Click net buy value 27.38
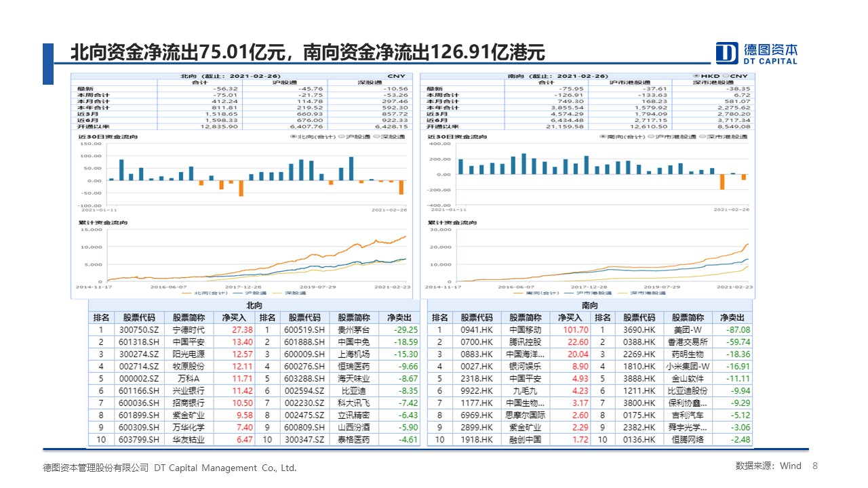This screenshot has height=488, width=868. click(x=242, y=330)
